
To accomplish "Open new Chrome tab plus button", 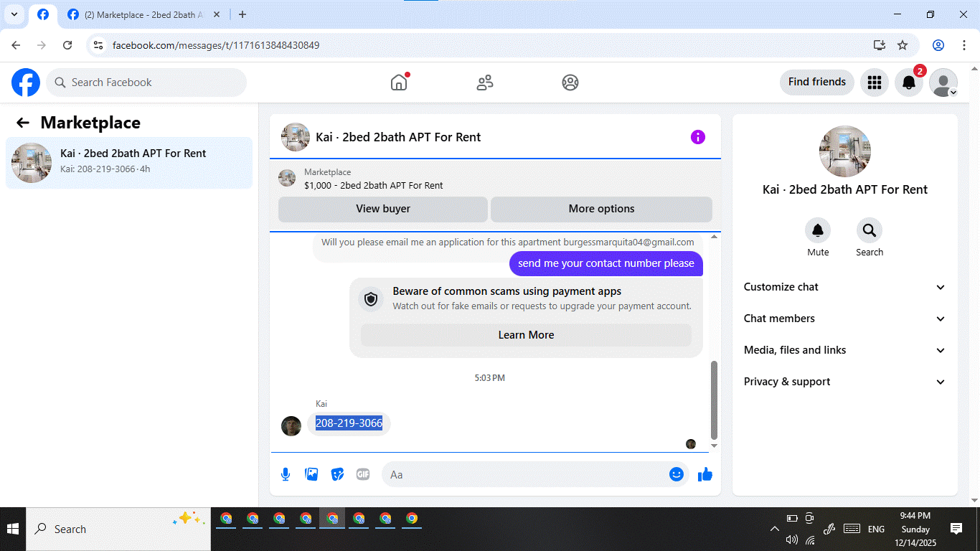I will pos(242,14).
